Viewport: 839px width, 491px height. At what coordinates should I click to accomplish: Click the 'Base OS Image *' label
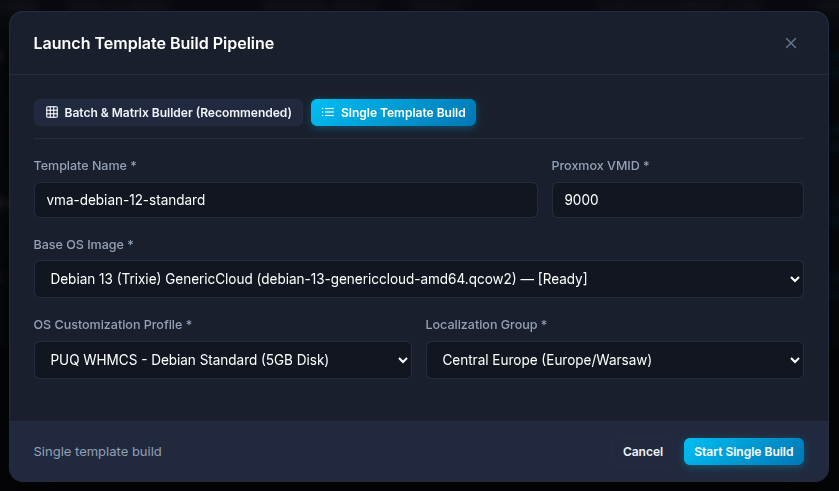point(83,244)
